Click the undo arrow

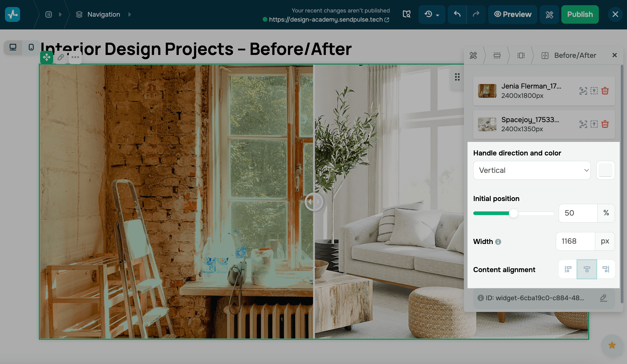click(x=457, y=14)
